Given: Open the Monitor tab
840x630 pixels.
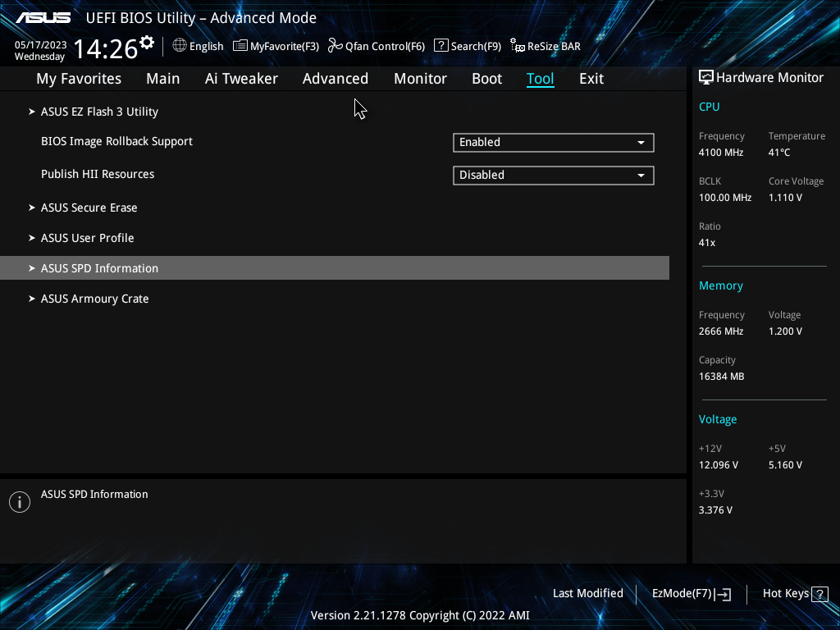Looking at the screenshot, I should click(x=420, y=79).
